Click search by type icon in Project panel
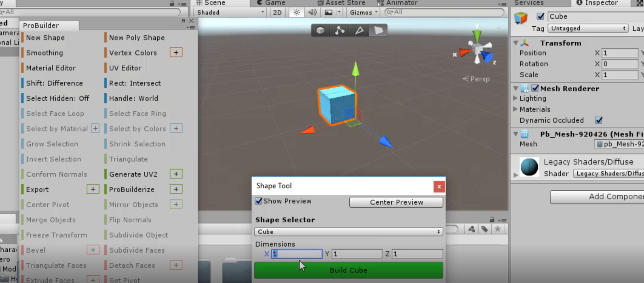 [471, 229]
